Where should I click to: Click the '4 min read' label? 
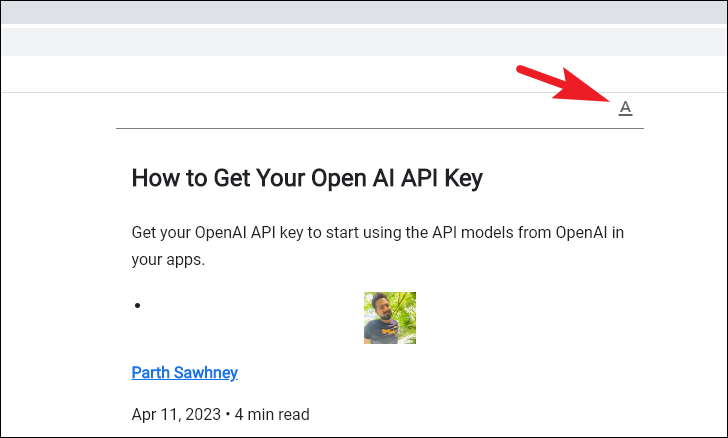click(272, 414)
